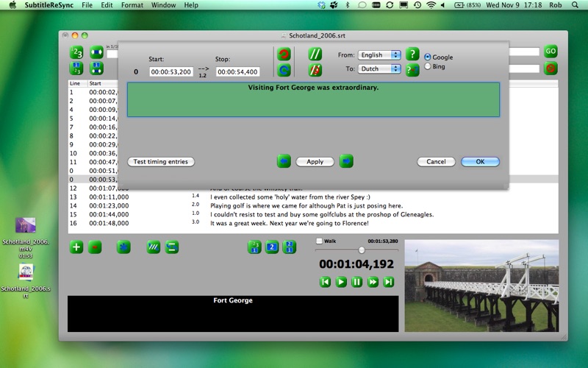Click the blue-arrows icon with 1 badge
588x368 pixels.
coord(96,68)
